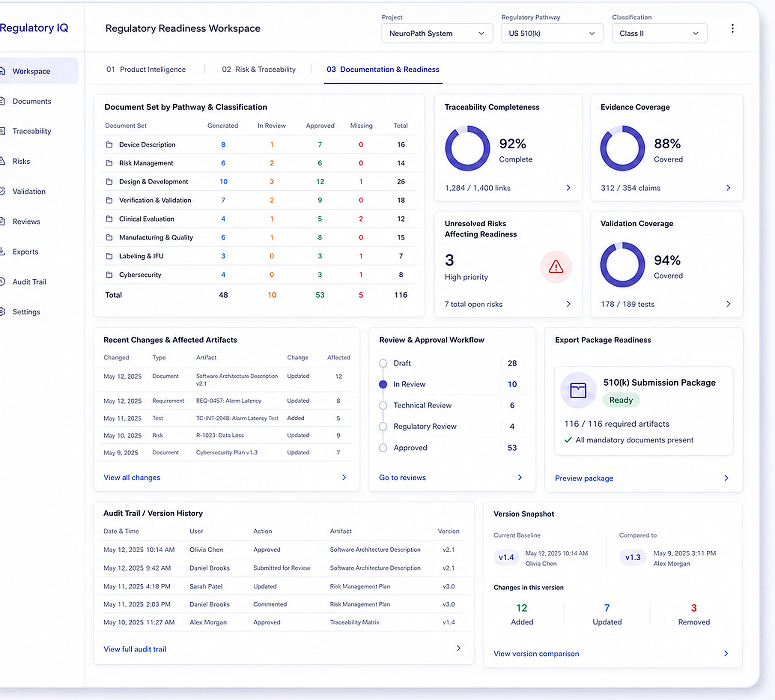
Task: Click the 12 Added changes count
Action: (x=522, y=608)
